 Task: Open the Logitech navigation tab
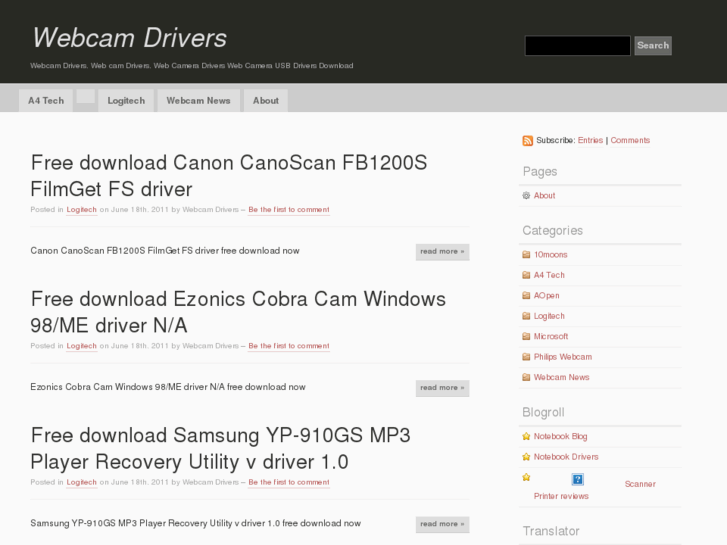pos(126,101)
